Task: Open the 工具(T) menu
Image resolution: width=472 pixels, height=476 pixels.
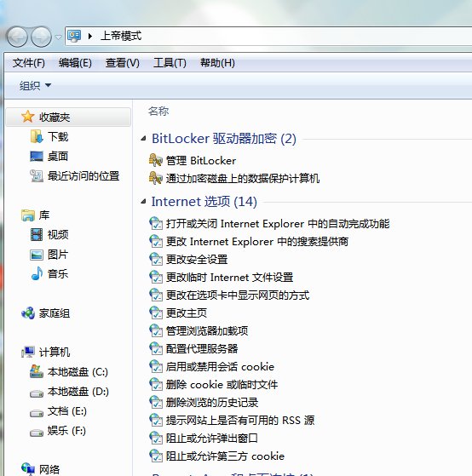Action: [x=170, y=63]
